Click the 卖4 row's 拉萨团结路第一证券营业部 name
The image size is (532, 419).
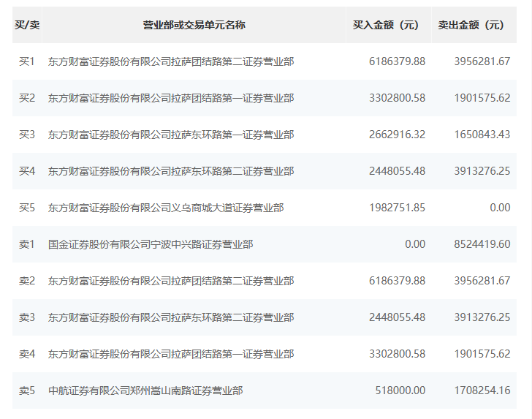tap(171, 354)
